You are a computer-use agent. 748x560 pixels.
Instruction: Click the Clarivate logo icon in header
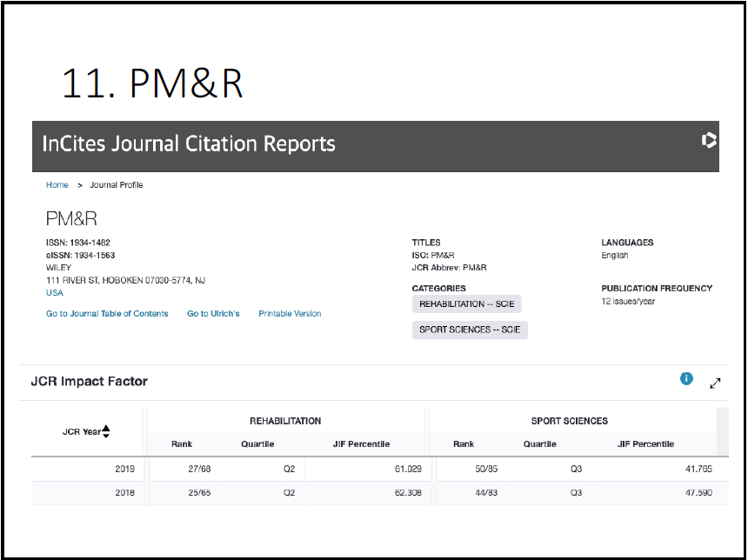[709, 140]
